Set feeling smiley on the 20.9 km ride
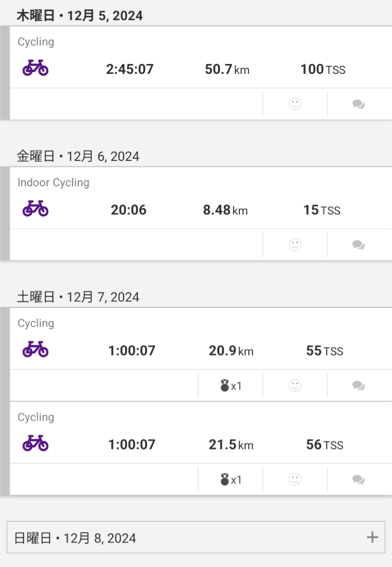Screen dimensions: 392x567 pos(295,386)
